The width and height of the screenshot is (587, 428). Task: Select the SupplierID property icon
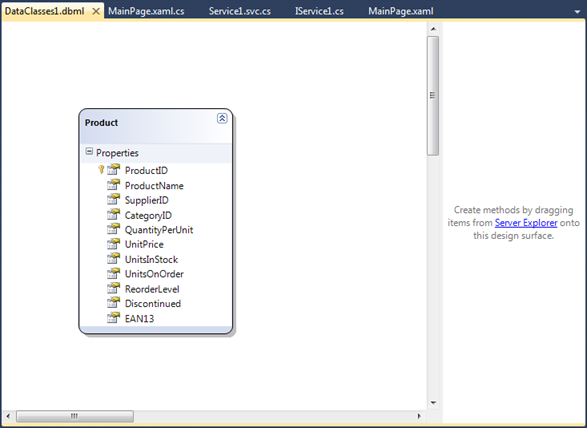click(113, 199)
